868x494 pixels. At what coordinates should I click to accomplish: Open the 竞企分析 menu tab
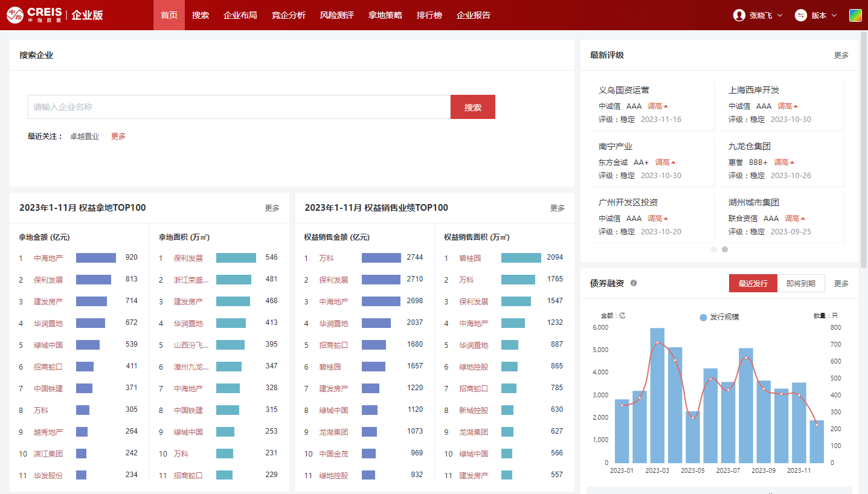tap(288, 15)
